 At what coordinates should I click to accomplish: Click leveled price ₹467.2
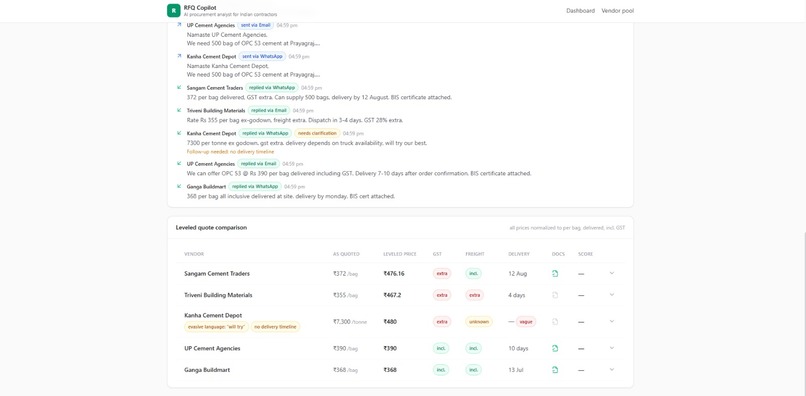[392, 295]
